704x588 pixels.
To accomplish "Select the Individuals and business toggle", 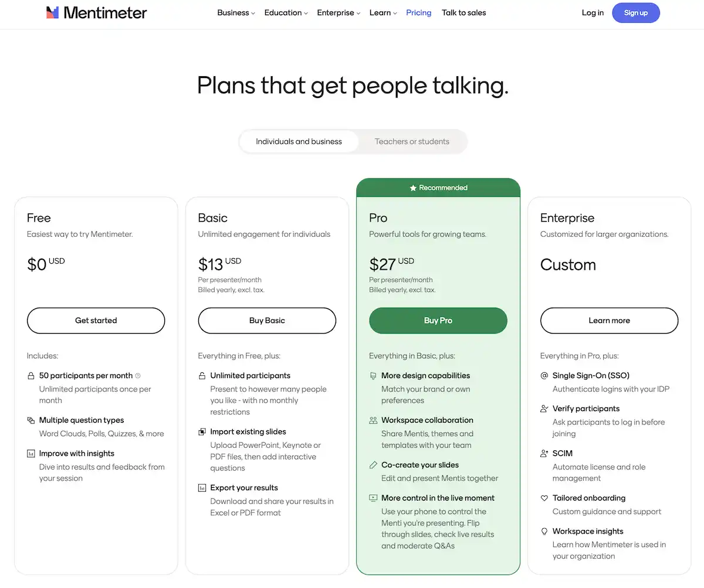I will tap(299, 141).
